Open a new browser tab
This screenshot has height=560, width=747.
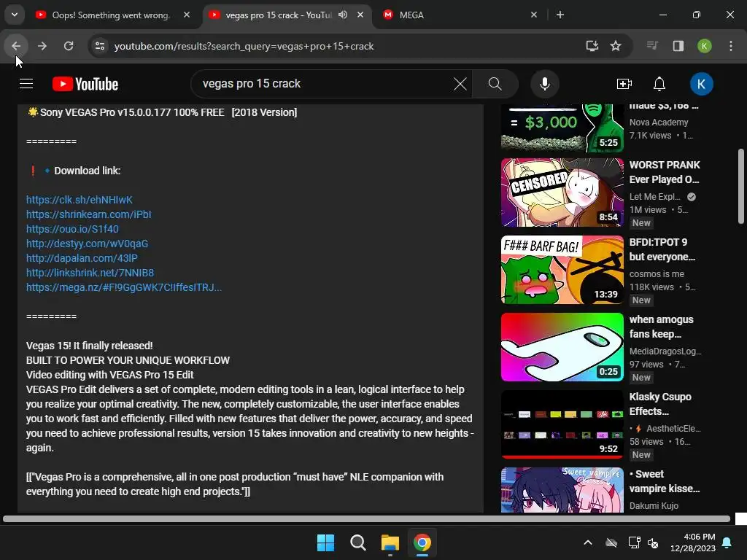coord(560,15)
